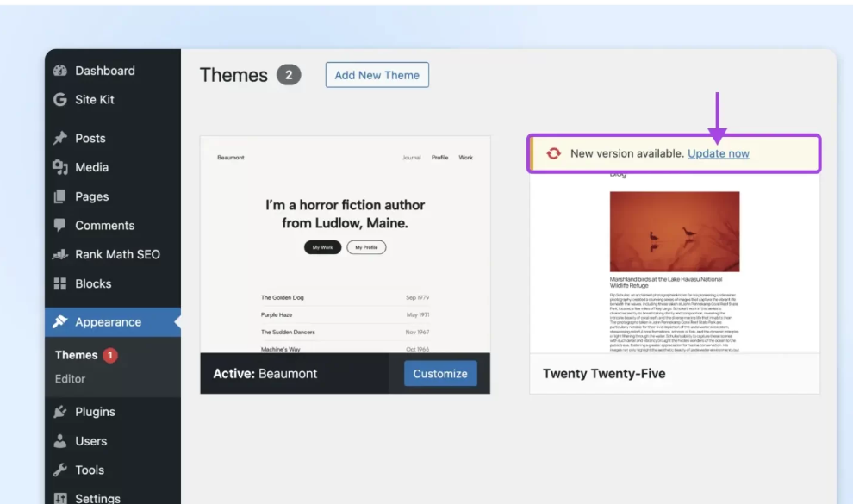Viewport: 853px width, 504px height.
Task: Click the Active: Beaumont label
Action: point(265,374)
